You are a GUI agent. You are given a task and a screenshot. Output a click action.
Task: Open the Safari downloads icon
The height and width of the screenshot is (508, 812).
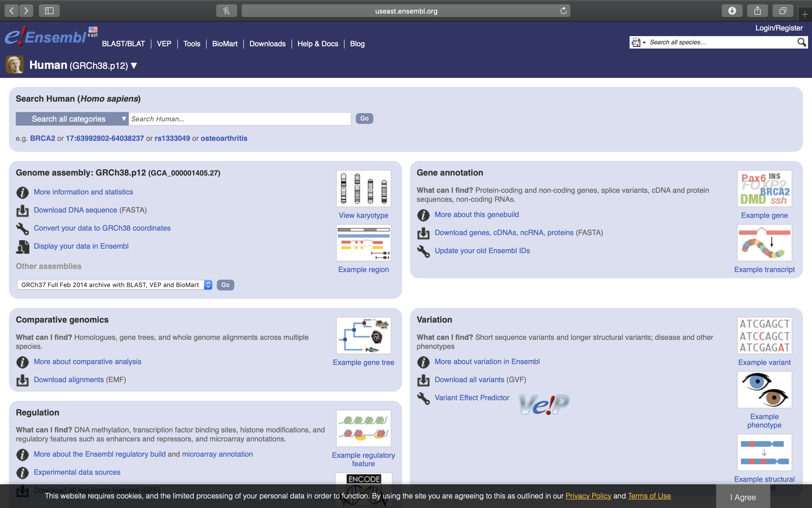tap(732, 11)
